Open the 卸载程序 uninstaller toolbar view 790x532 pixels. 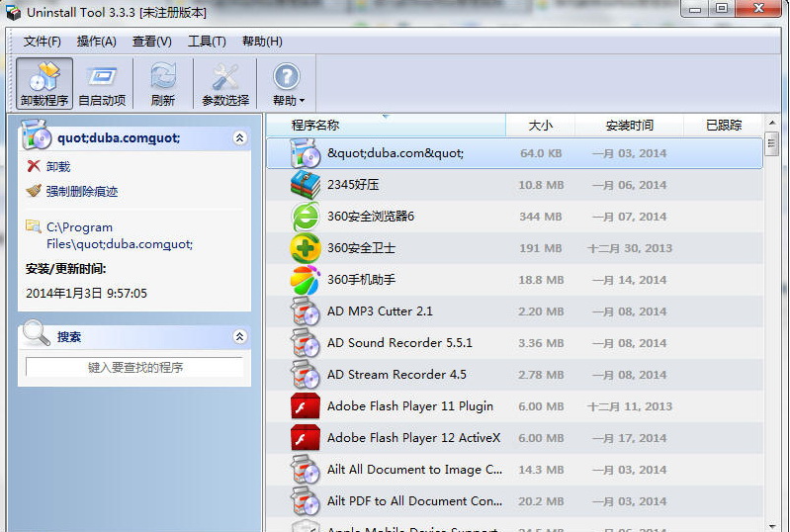[44, 83]
